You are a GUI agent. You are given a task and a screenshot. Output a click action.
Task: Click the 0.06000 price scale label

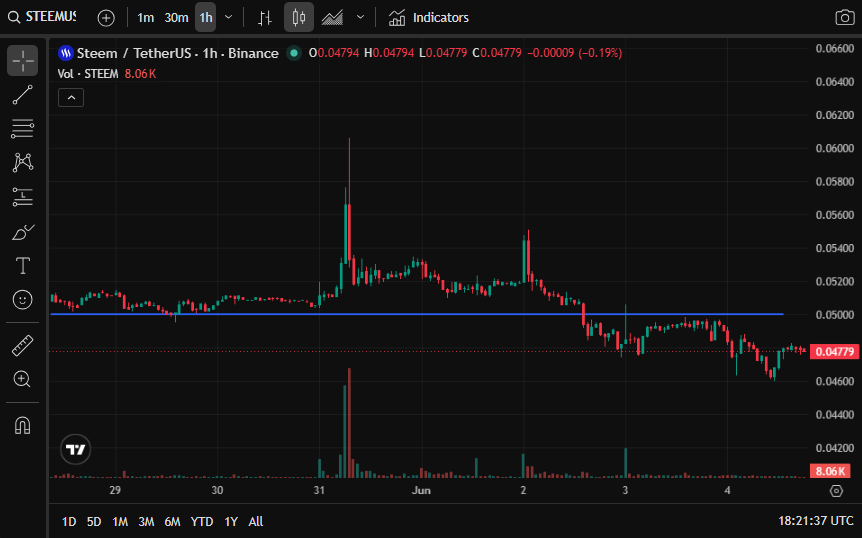(x=835, y=148)
